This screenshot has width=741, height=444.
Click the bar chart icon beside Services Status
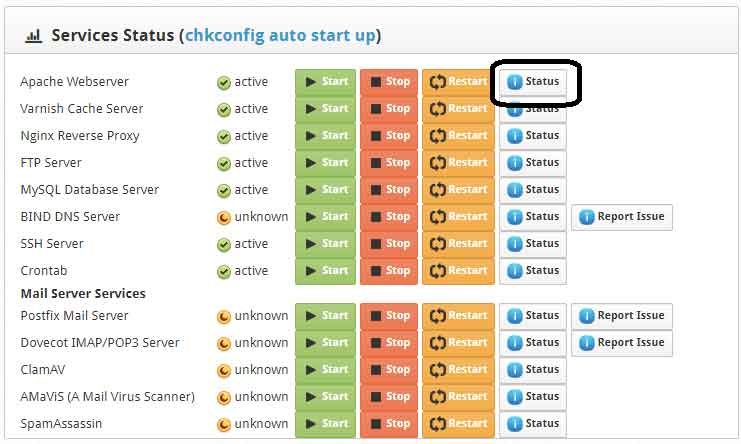pyautogui.click(x=34, y=36)
